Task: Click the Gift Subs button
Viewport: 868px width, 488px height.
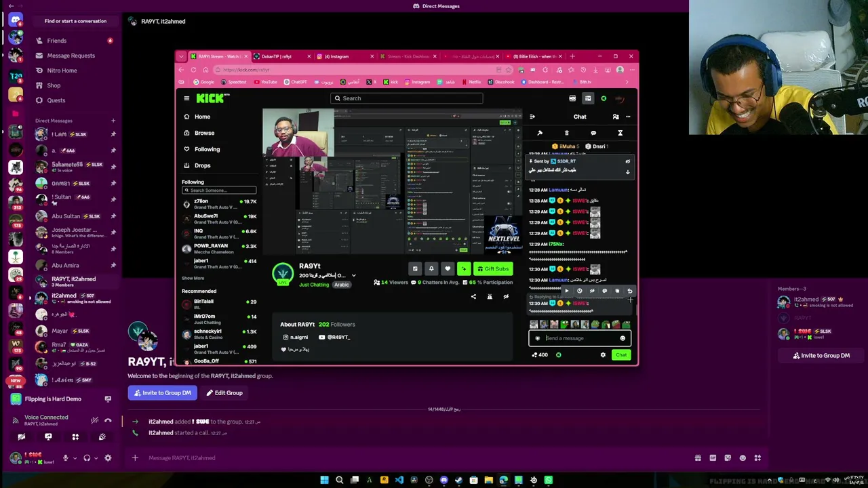Action: click(x=492, y=269)
